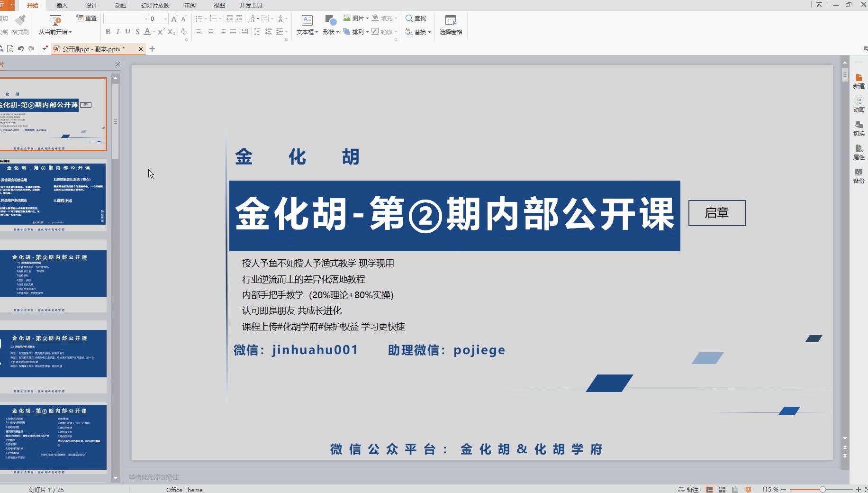Increase font size with A+ icon
The image size is (868, 493).
tap(174, 18)
